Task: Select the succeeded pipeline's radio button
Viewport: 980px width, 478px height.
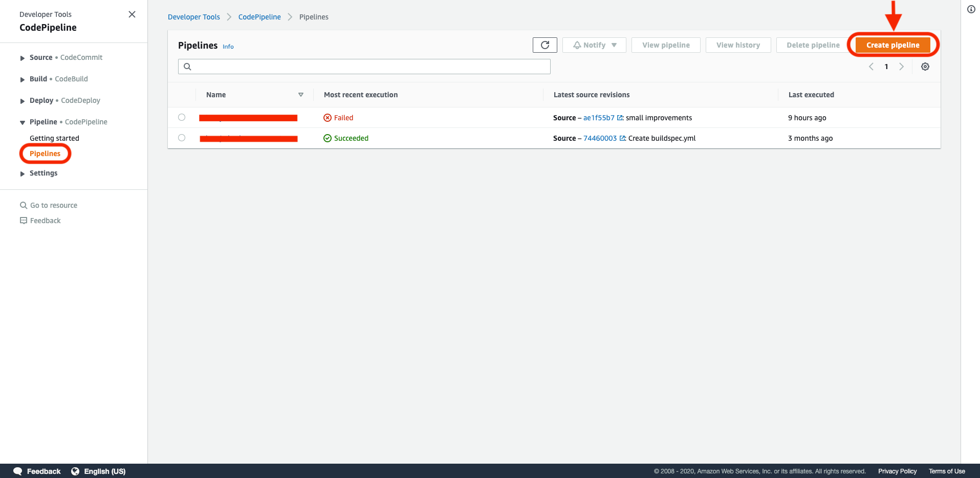Action: 182,137
